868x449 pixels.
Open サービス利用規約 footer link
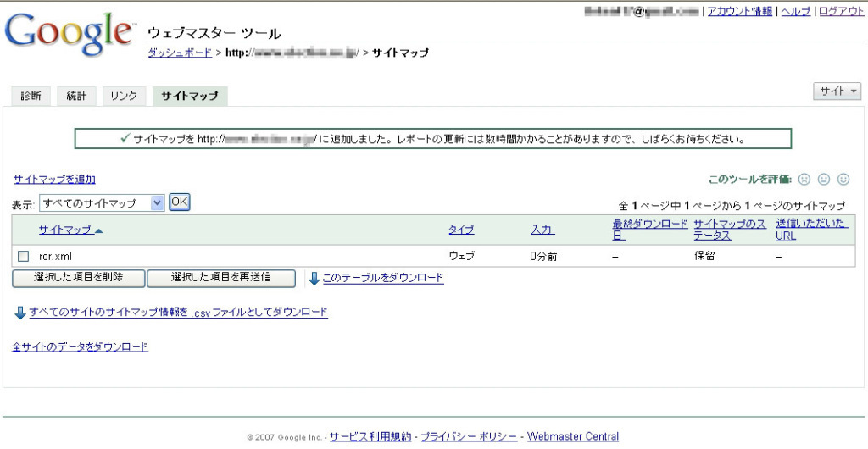click(370, 436)
